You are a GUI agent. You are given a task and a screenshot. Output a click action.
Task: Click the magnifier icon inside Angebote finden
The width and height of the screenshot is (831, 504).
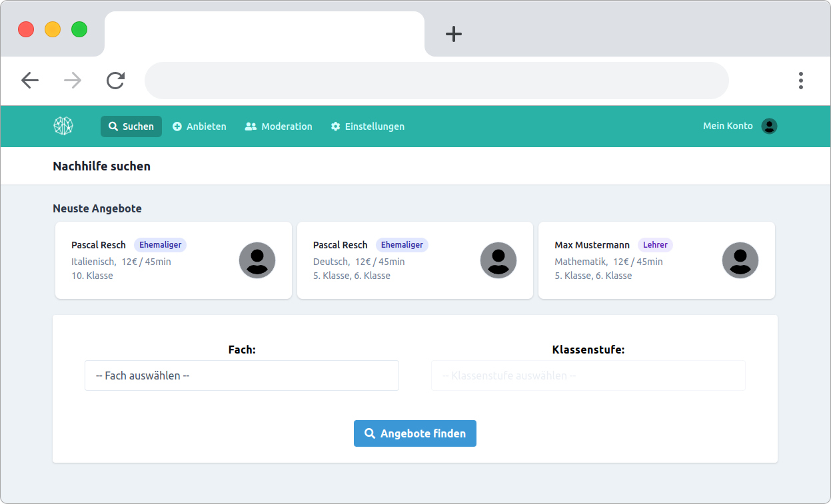[371, 433]
